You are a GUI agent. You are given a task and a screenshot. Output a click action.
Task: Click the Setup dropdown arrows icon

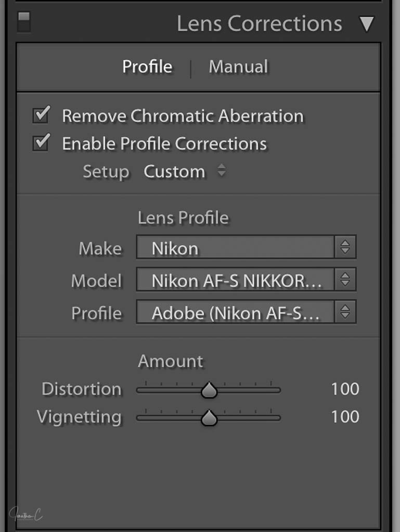[222, 171]
